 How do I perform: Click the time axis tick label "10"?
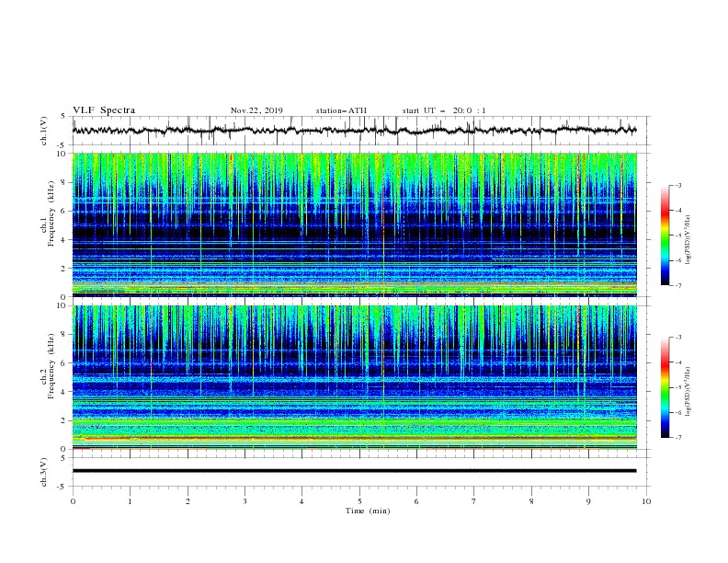646,501
